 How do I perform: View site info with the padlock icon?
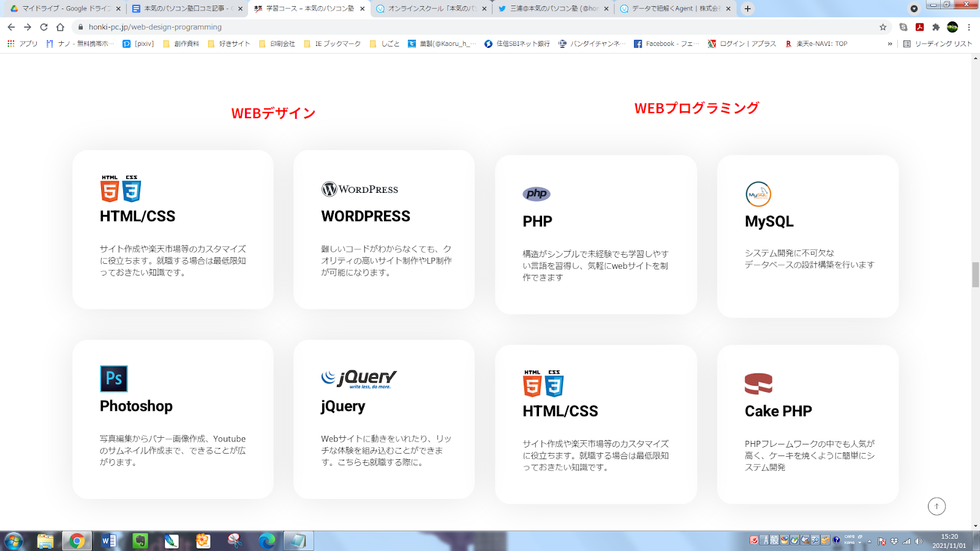click(80, 27)
